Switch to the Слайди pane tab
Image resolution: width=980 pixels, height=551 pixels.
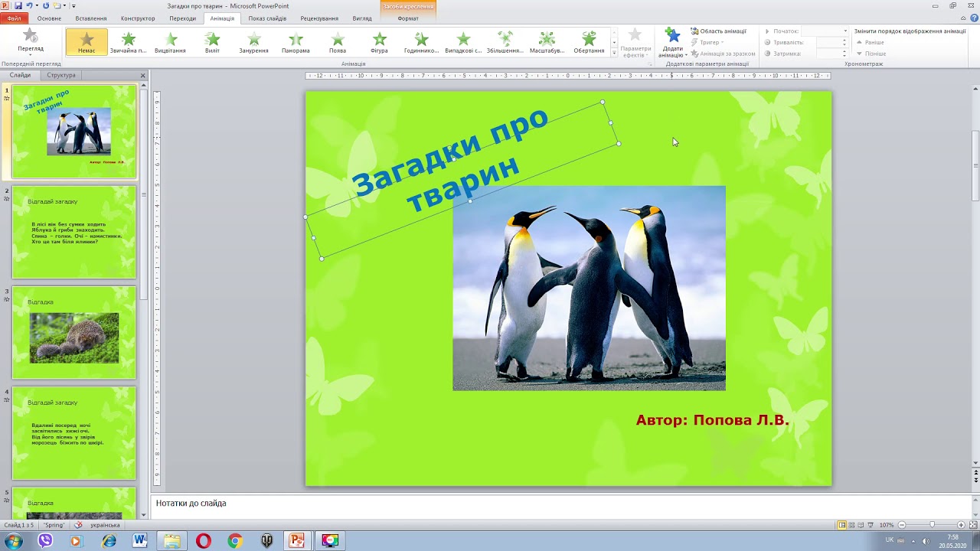pos(20,75)
